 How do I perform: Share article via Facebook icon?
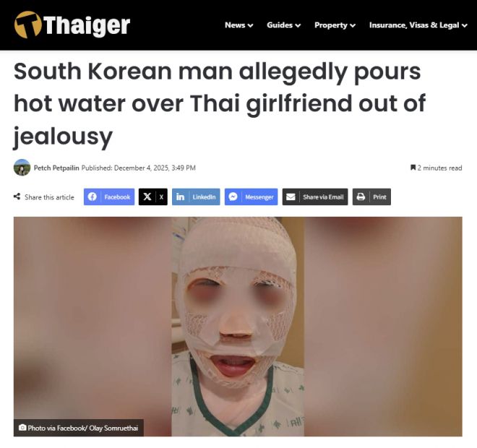(93, 197)
